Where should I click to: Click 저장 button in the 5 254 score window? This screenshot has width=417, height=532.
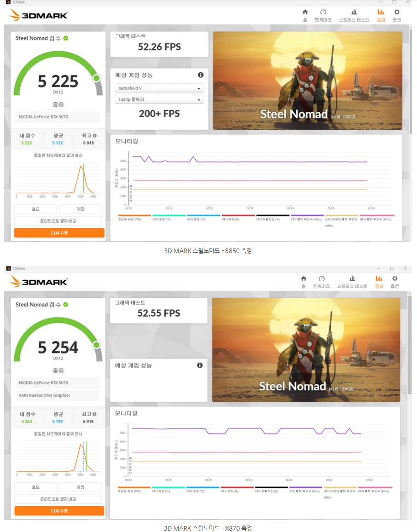click(x=81, y=487)
